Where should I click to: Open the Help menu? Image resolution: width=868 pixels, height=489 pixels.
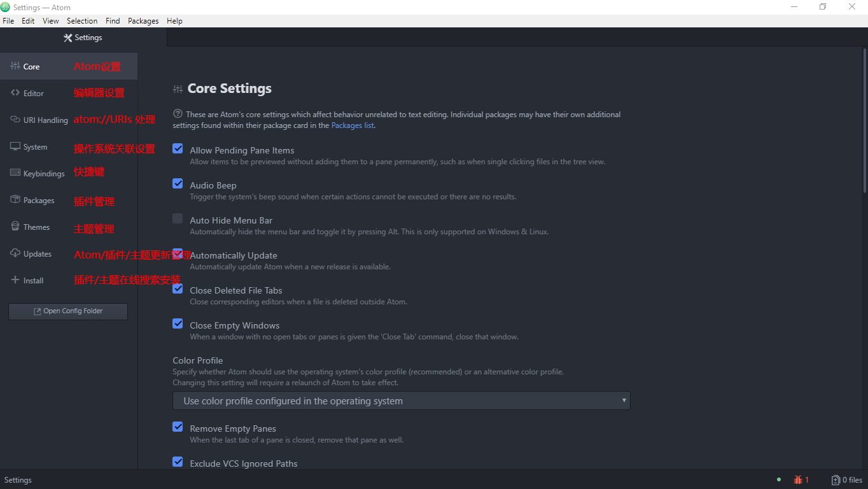point(174,21)
